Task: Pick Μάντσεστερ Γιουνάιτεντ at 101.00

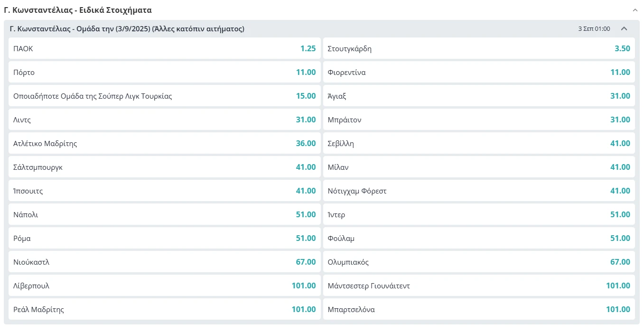Action: pos(478,286)
